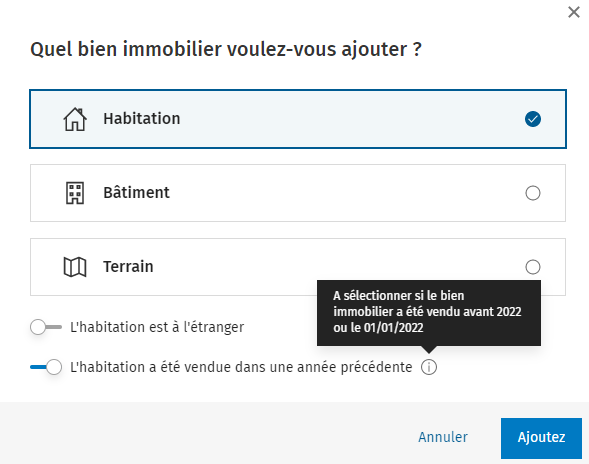
Task: Disable the vendue dans une année précédente switch
Action: click(46, 367)
